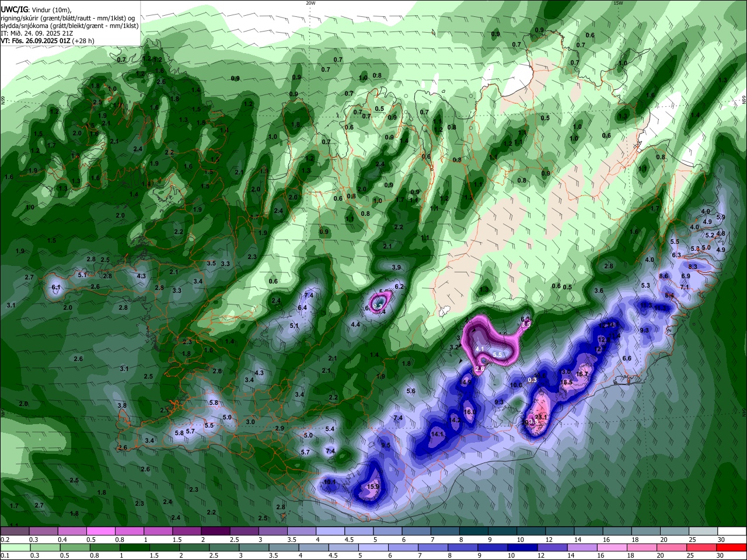Click the '14.1' precipitation value on the map
The height and width of the screenshot is (560, 747).
click(x=437, y=434)
